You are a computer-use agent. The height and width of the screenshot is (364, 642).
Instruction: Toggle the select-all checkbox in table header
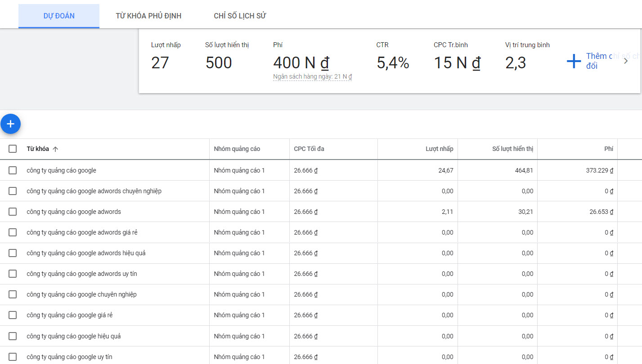13,149
